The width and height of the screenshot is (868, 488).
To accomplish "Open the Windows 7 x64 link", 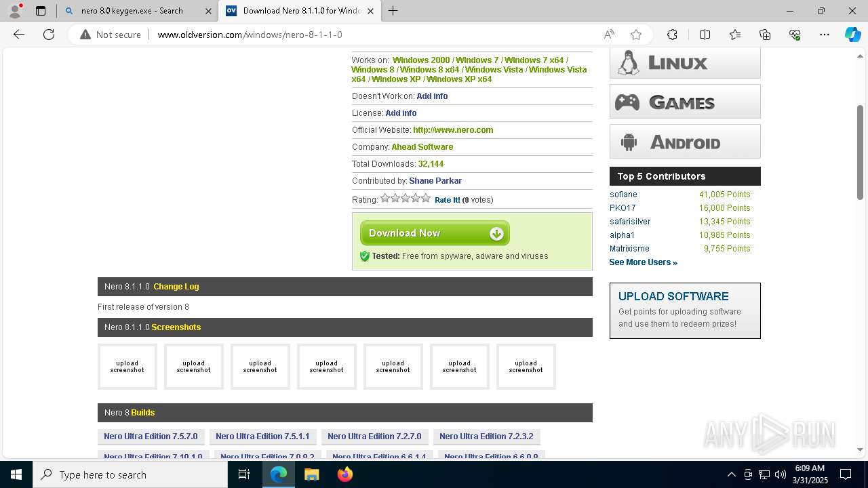I will tap(534, 60).
